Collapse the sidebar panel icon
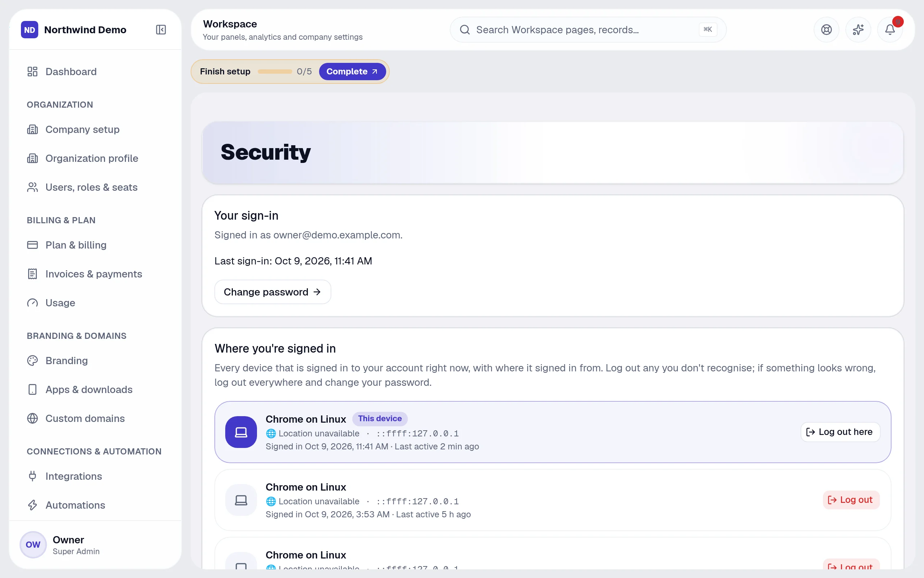 point(161,29)
